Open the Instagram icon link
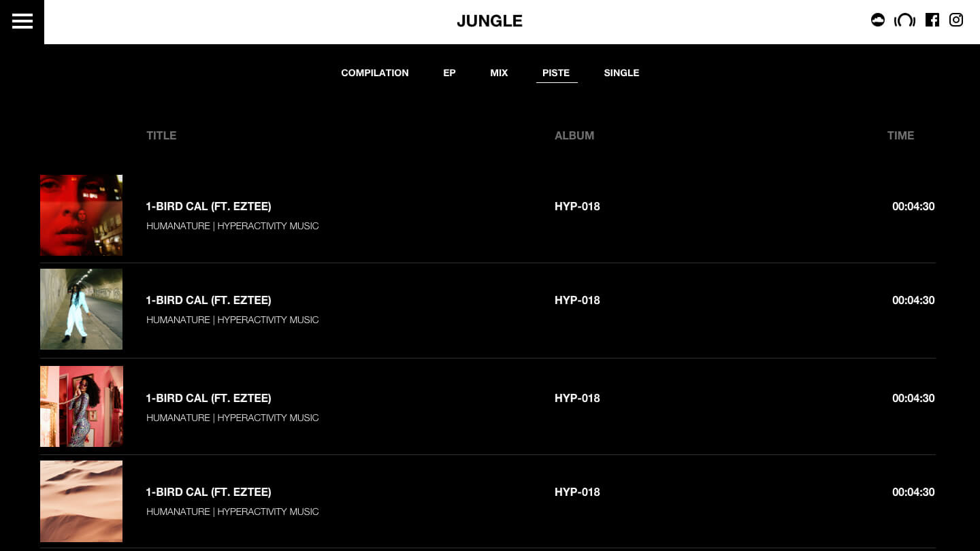Image resolution: width=980 pixels, height=551 pixels. click(x=956, y=20)
